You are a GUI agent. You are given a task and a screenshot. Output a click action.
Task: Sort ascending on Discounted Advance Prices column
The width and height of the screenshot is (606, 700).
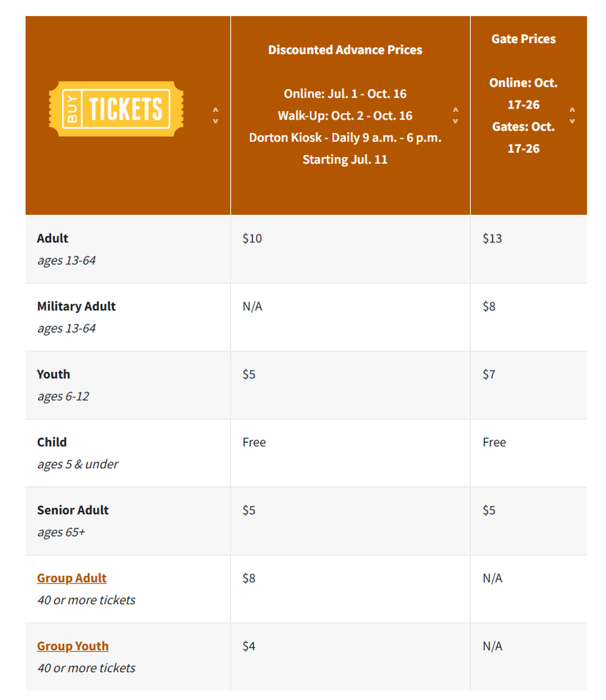click(456, 111)
